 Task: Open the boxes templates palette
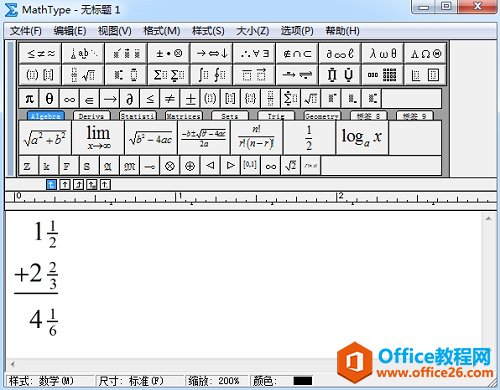[x=425, y=75]
